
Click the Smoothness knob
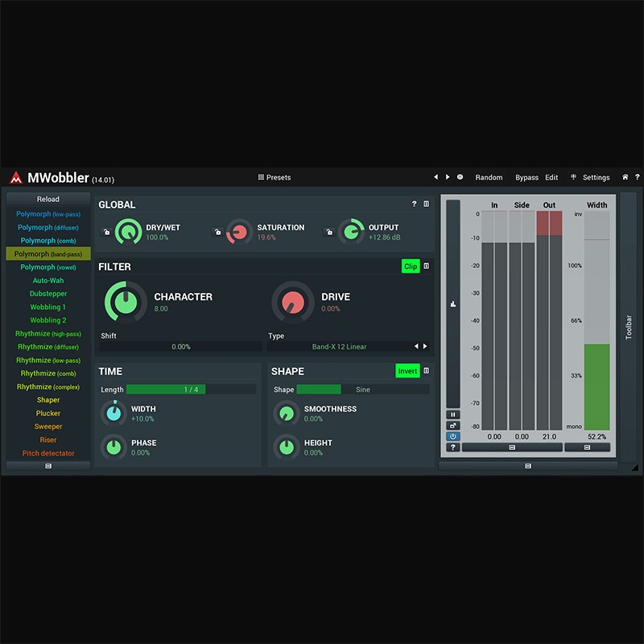[287, 413]
